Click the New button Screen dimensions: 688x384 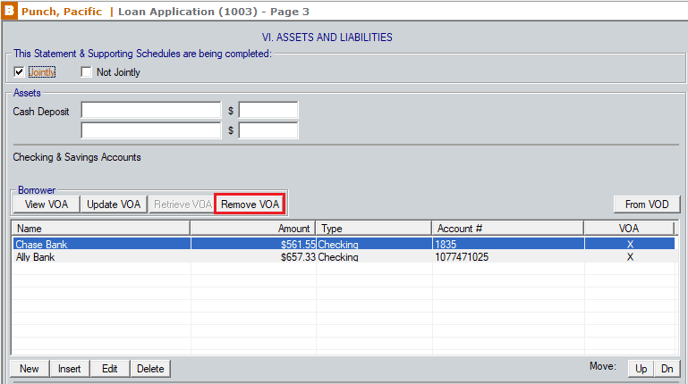click(x=29, y=369)
